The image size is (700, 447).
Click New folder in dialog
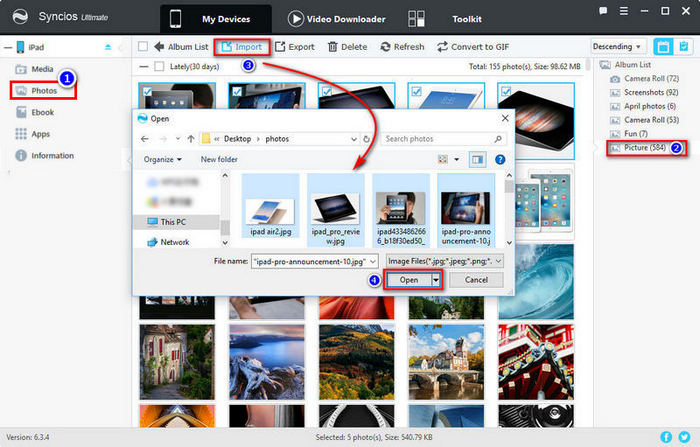tap(219, 159)
